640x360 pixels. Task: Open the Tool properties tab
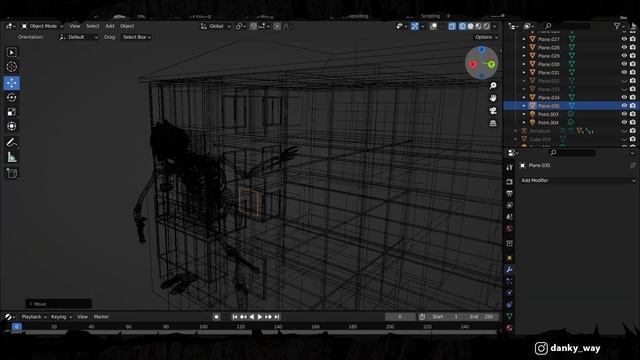[509, 167]
